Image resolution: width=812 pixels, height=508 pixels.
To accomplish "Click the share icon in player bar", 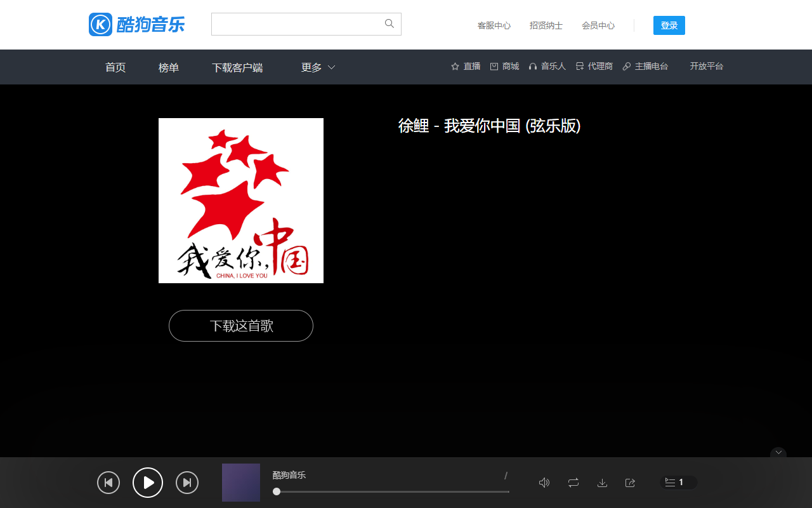I will coord(630,483).
